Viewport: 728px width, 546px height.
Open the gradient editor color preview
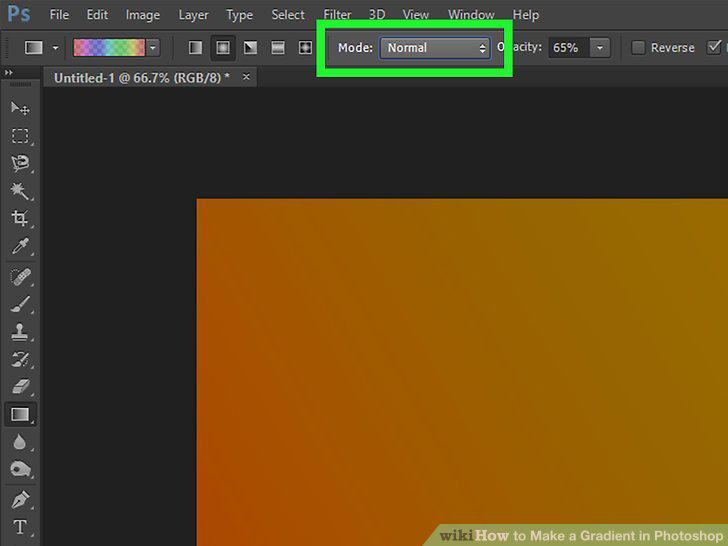(x=109, y=47)
